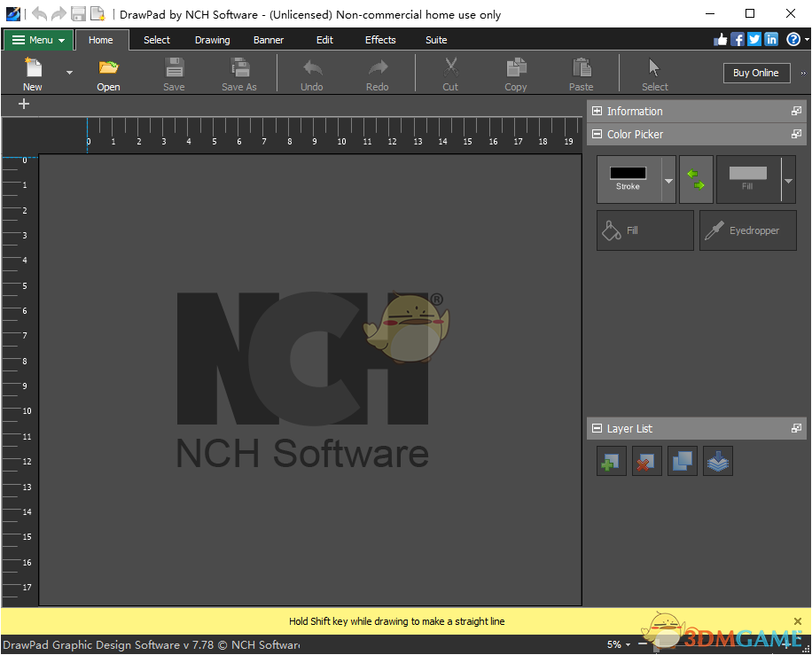Collapse the Layer List panel

click(x=597, y=429)
